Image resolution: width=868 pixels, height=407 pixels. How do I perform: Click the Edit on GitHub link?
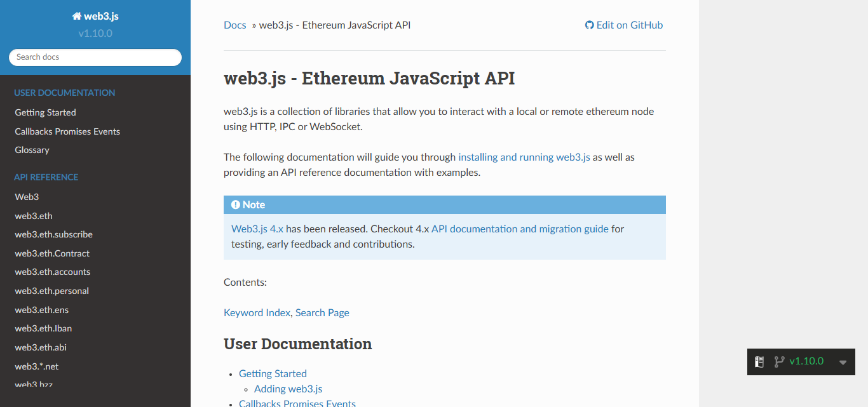[x=624, y=25]
